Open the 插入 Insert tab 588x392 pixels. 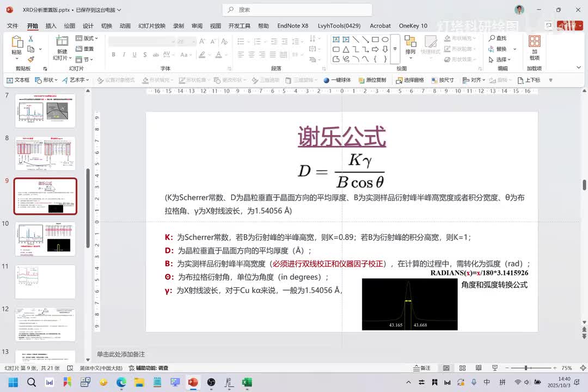[x=51, y=26]
